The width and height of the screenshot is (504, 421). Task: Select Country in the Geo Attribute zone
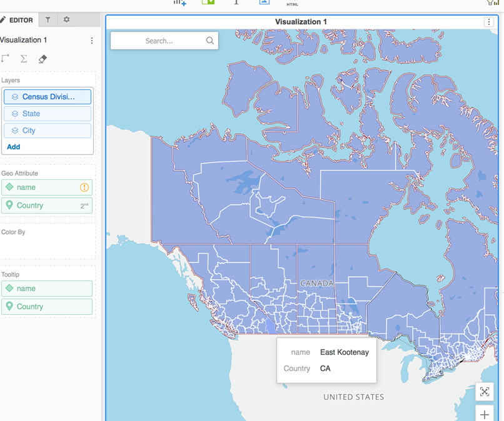click(47, 206)
